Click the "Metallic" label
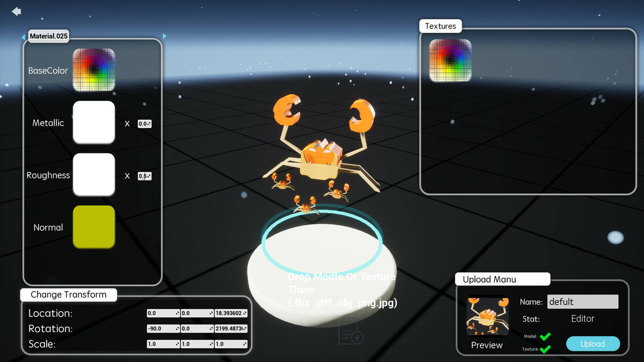The image size is (644, 362). point(48,123)
